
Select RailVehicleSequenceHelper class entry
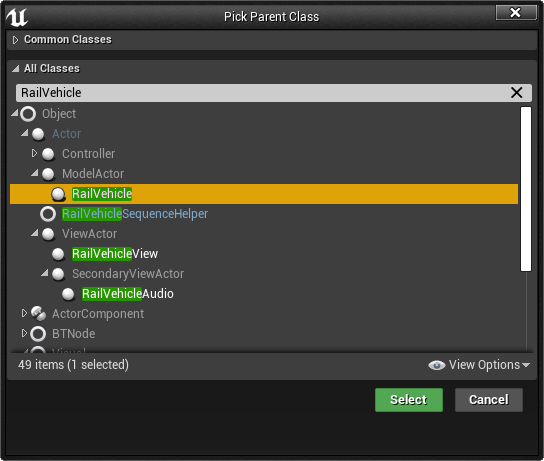[x=135, y=214]
